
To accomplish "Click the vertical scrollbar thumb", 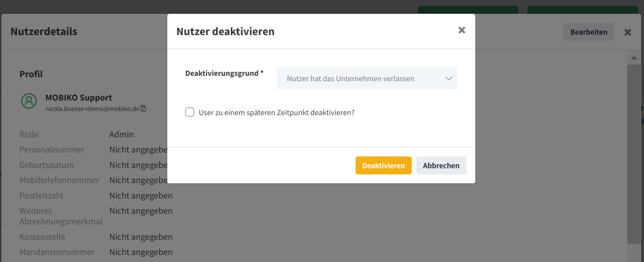I will tap(634, 153).
